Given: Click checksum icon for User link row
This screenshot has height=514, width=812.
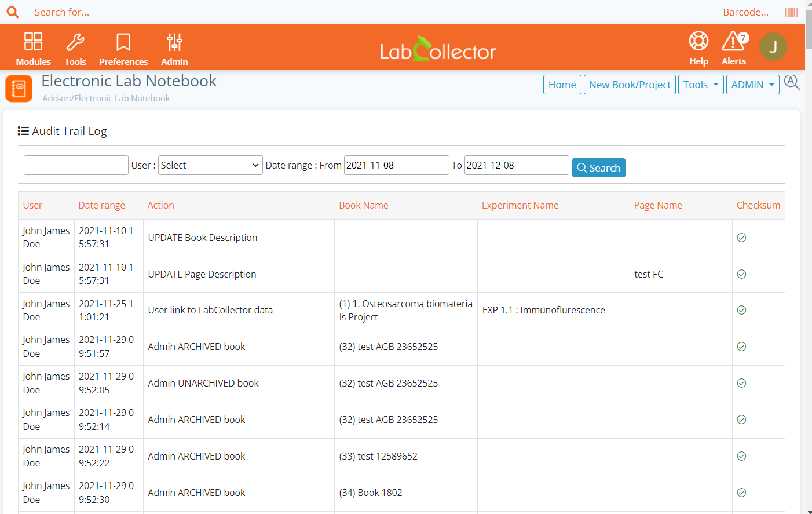Looking at the screenshot, I should coord(741,310).
